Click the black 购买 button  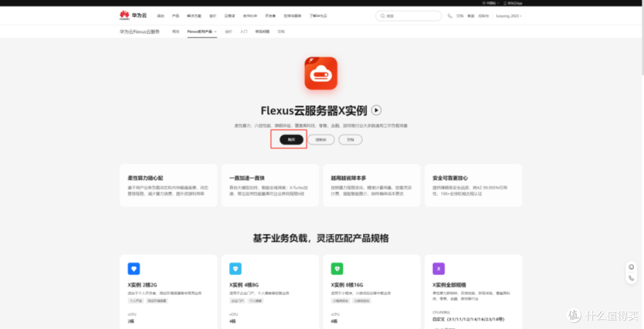[292, 140]
